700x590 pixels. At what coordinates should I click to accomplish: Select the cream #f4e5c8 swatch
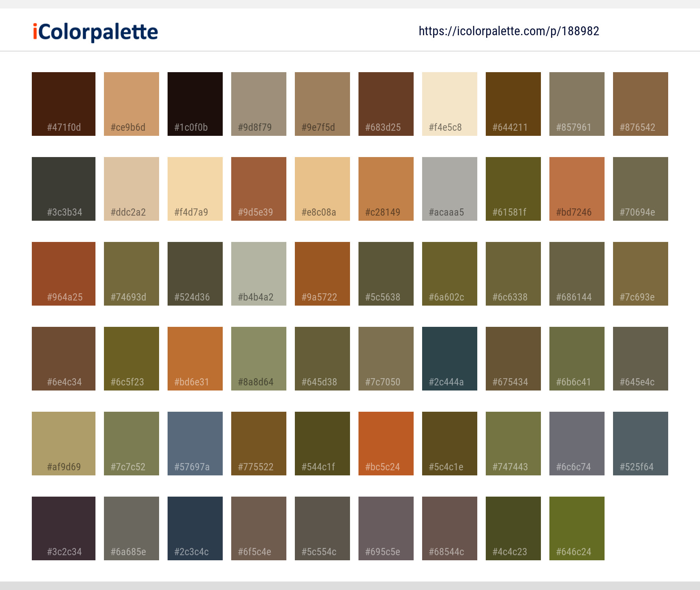click(449, 104)
